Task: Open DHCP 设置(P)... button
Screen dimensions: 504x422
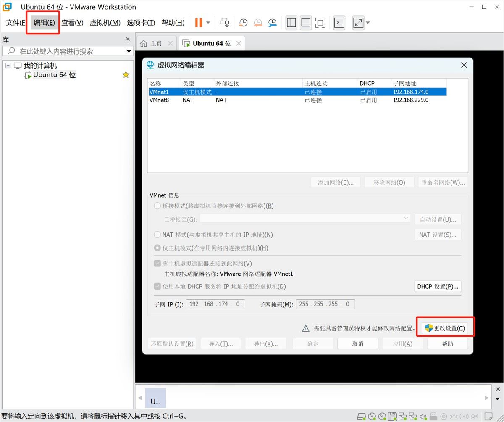Action: 438,286
